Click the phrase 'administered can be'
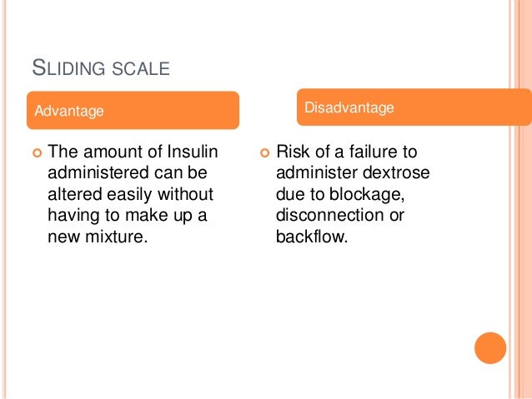Viewport: 532px width, 399px height. tap(128, 172)
